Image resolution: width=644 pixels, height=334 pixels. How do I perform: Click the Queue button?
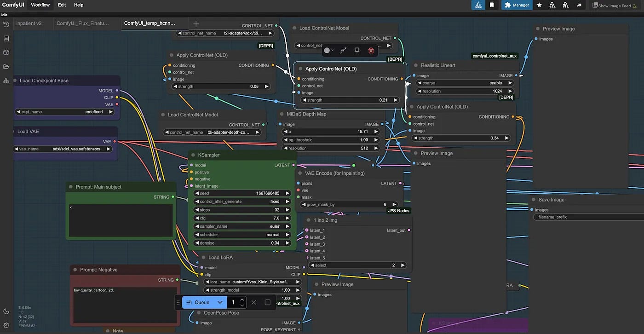tap(198, 302)
